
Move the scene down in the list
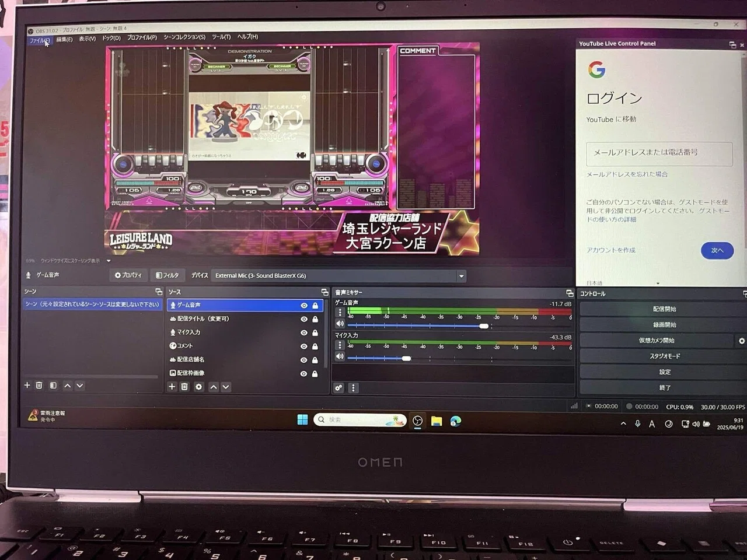(80, 386)
